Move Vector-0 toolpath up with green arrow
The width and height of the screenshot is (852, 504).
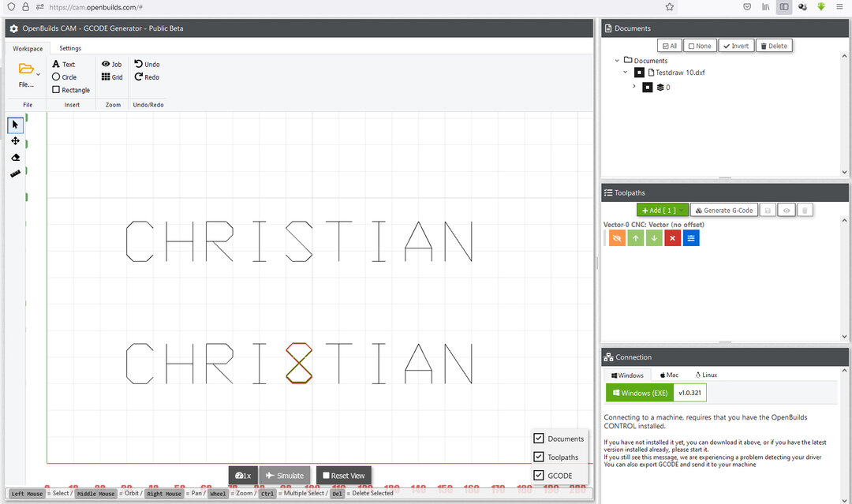[x=636, y=237]
